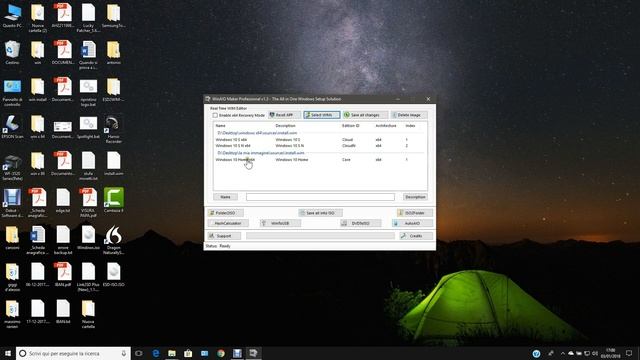Select the Windows 10 Home x64 row

tap(320, 160)
